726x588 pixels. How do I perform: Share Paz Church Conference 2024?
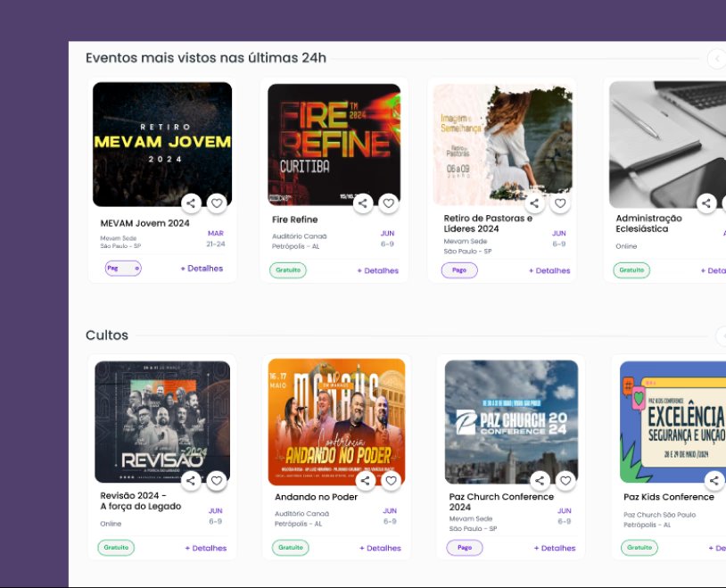540,481
